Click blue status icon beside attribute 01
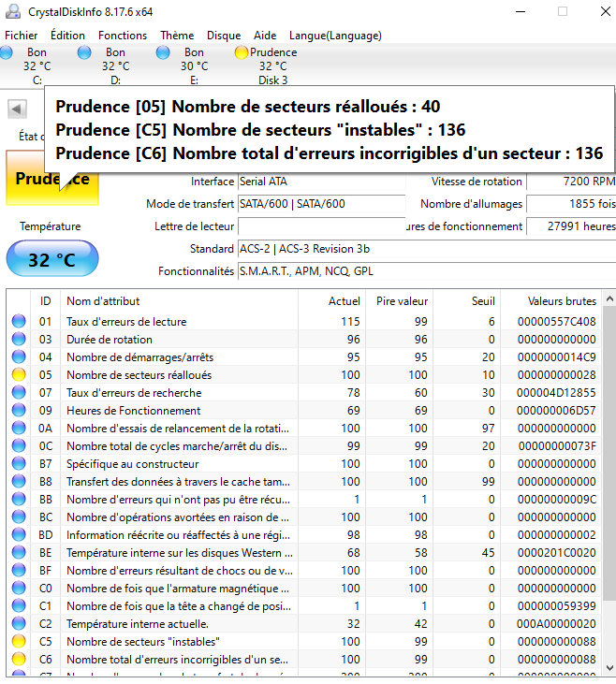The height and width of the screenshot is (684, 616). point(19,322)
